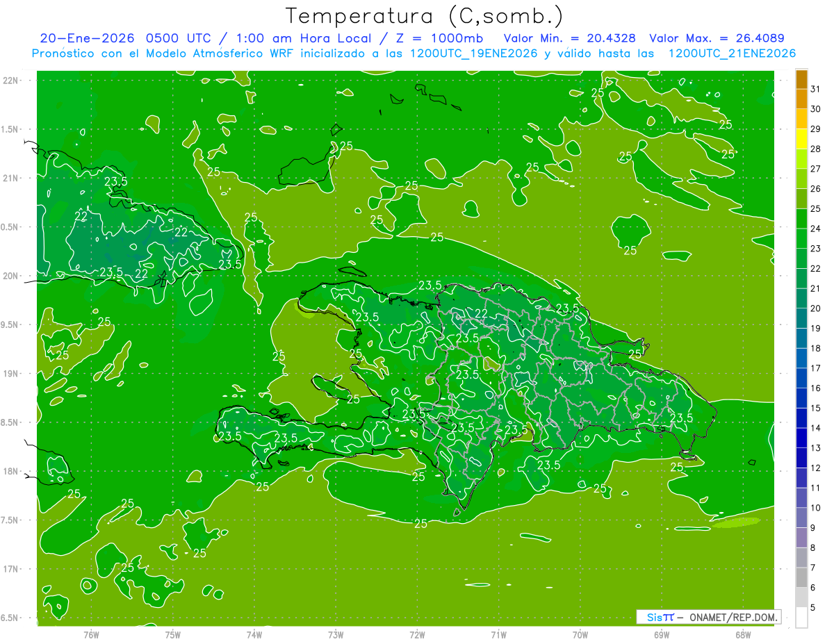Click the "Valor Max. = 26.4089" readout
Viewport: 834px width, 644px height.
tap(717, 38)
